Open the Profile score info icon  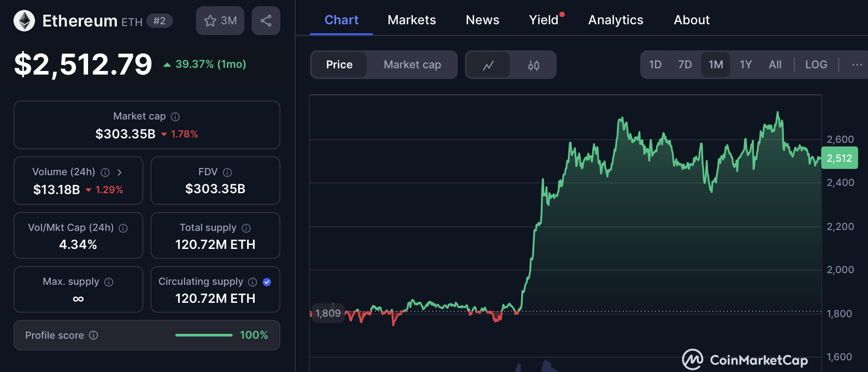pos(93,335)
